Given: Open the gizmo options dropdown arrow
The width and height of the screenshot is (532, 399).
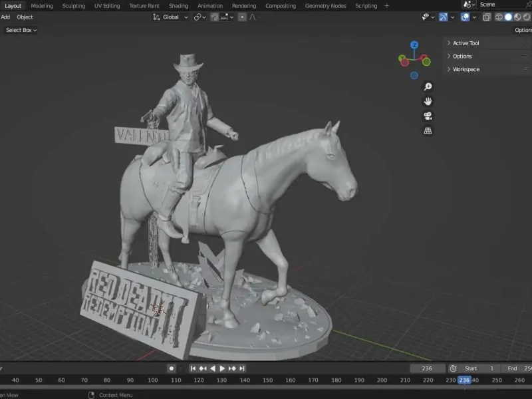Looking at the screenshot, I should tap(452, 17).
